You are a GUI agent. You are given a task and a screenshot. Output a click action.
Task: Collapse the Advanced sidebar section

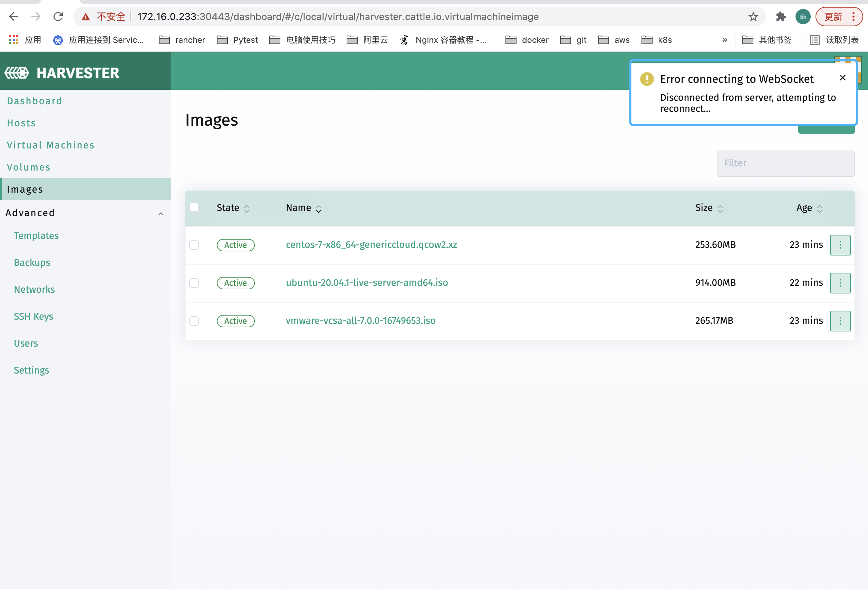pyautogui.click(x=161, y=214)
